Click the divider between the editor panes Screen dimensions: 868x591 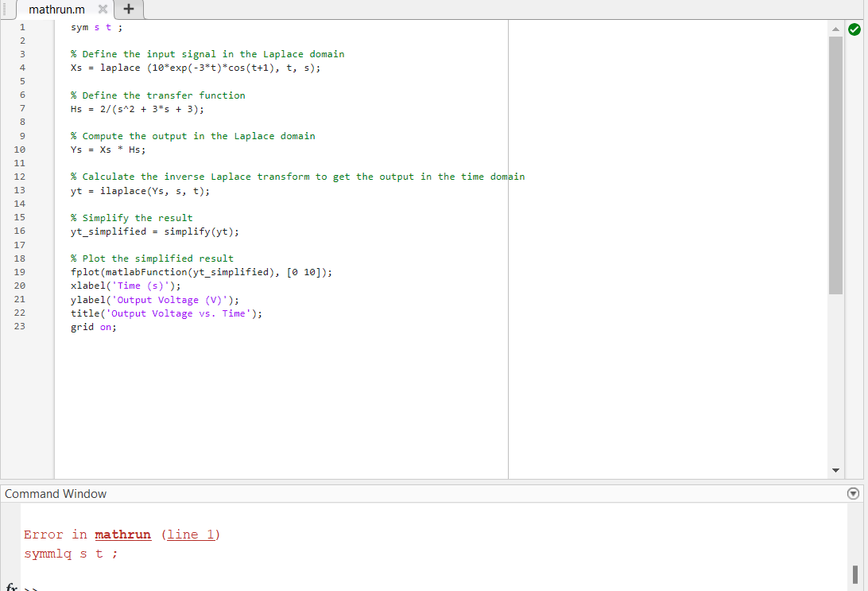(x=508, y=239)
